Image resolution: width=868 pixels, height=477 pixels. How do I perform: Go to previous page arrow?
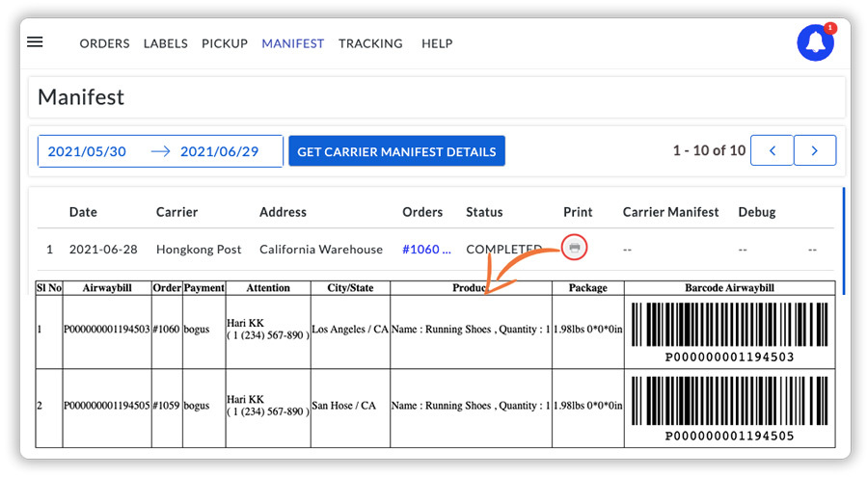[773, 150]
